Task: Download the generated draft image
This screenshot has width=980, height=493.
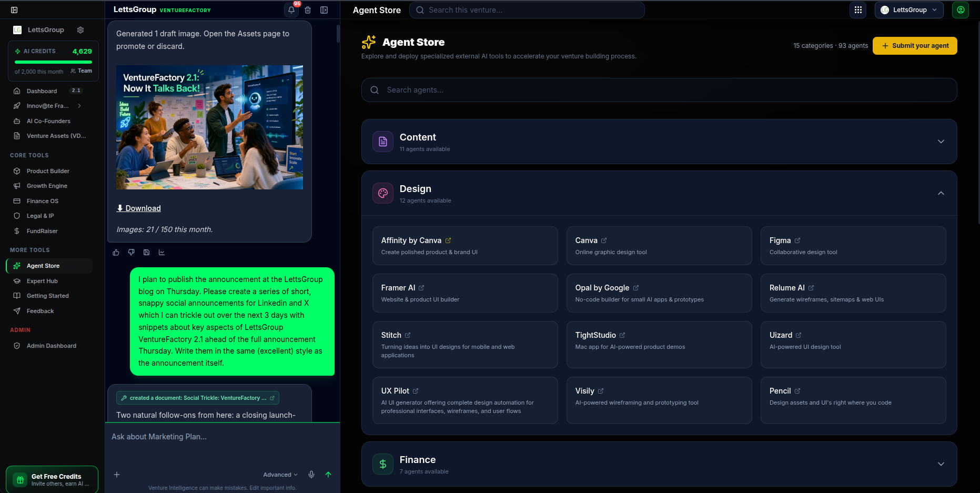Action: coord(139,208)
